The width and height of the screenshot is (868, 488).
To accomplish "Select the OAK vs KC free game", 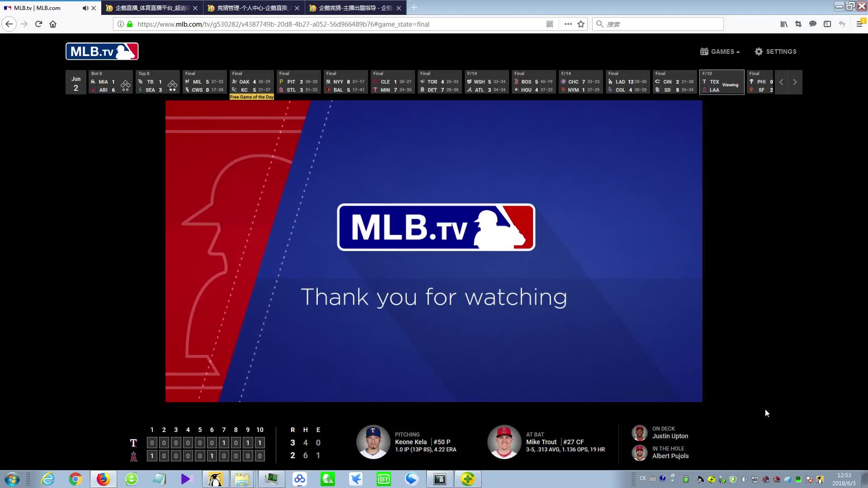I will [251, 82].
